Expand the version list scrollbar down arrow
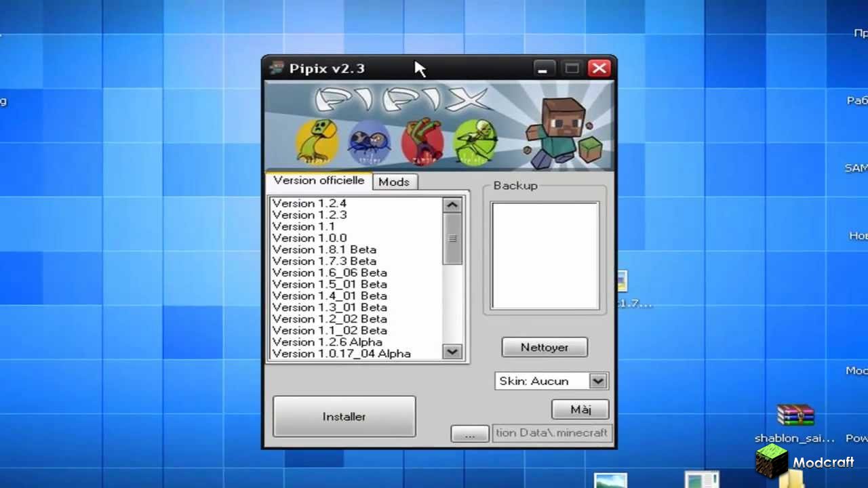Screen dimensions: 868x488 [452, 352]
